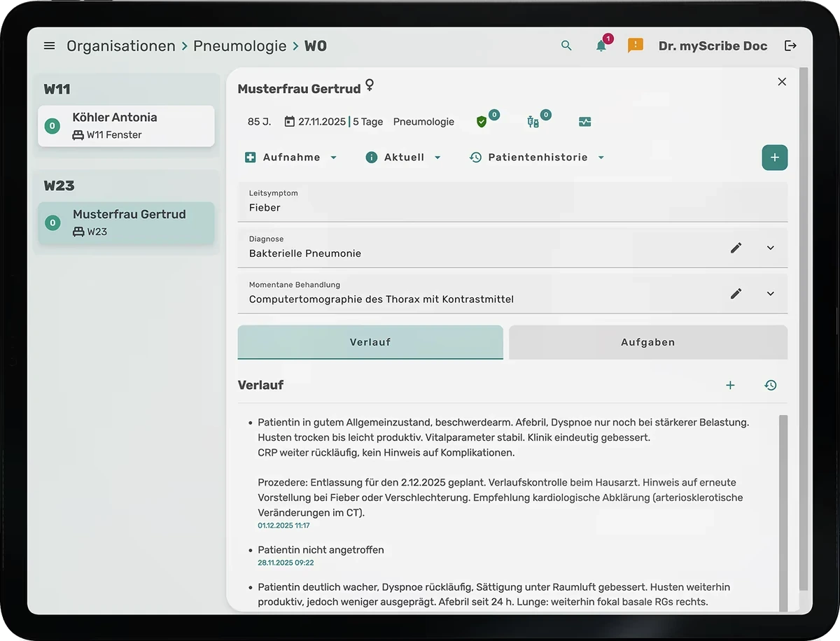The image size is (840, 641).
Task: Edit Momentane Behandlung with pencil icon
Action: point(736,294)
